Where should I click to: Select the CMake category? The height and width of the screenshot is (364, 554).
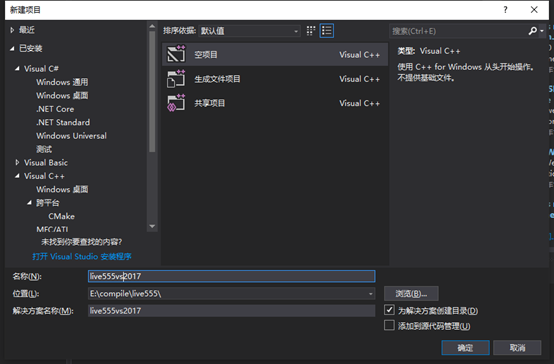click(61, 216)
